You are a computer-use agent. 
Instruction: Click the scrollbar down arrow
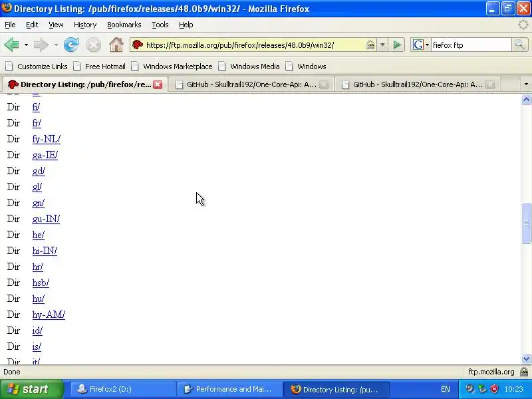[526, 358]
